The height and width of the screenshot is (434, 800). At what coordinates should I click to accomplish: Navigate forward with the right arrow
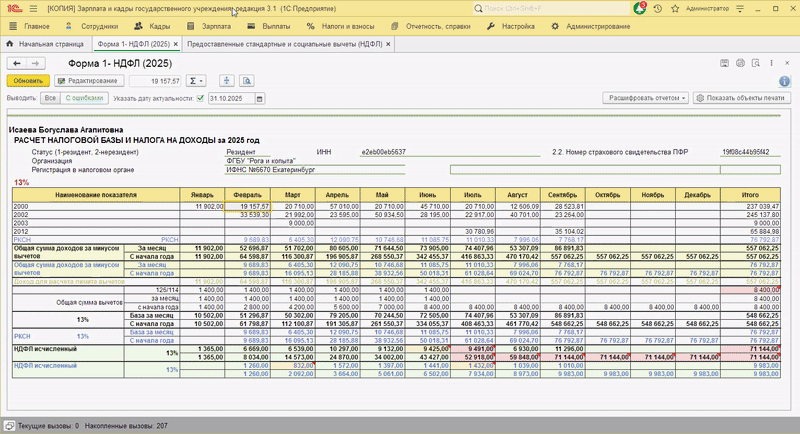[36, 63]
